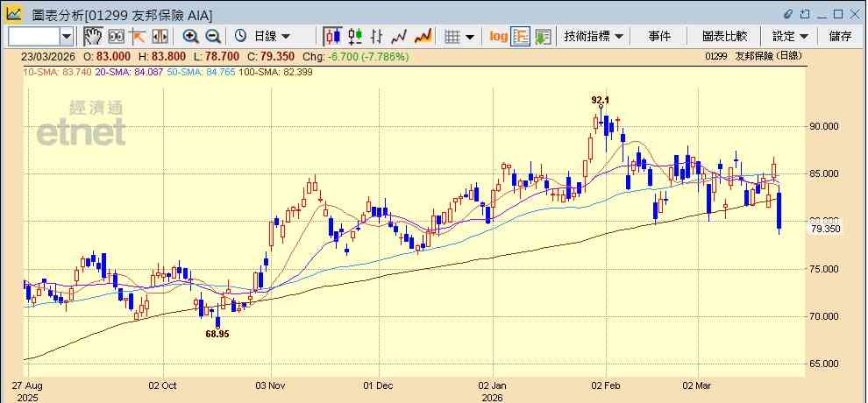This screenshot has height=403, width=868.
Task: Open grid options dropdown arrow
Action: tap(470, 37)
